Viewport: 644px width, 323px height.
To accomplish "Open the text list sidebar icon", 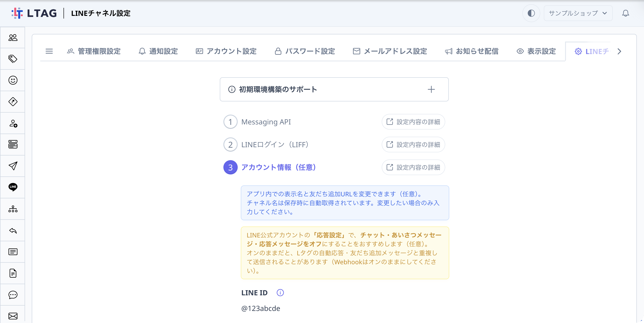I will pyautogui.click(x=13, y=252).
